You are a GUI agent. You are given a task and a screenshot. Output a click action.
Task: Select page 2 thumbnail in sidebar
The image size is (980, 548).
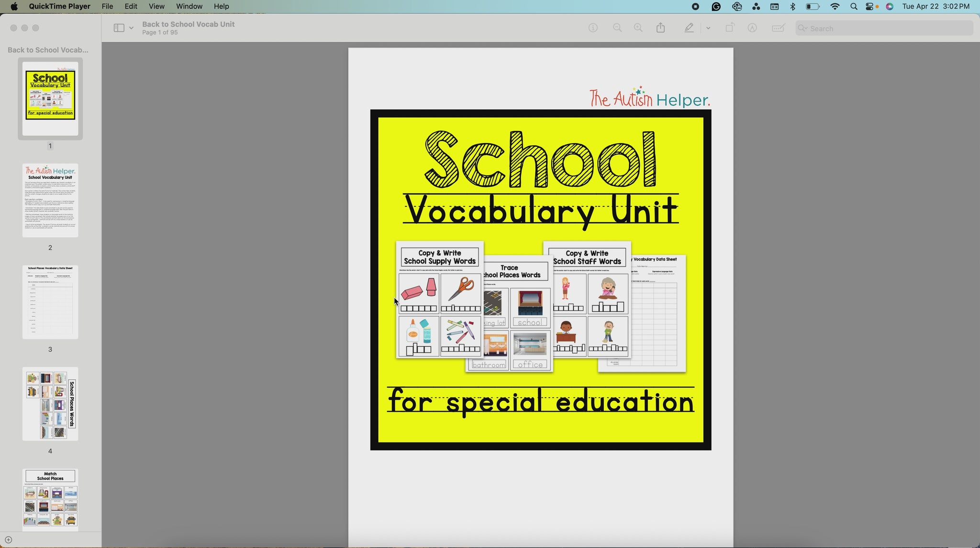(x=50, y=200)
